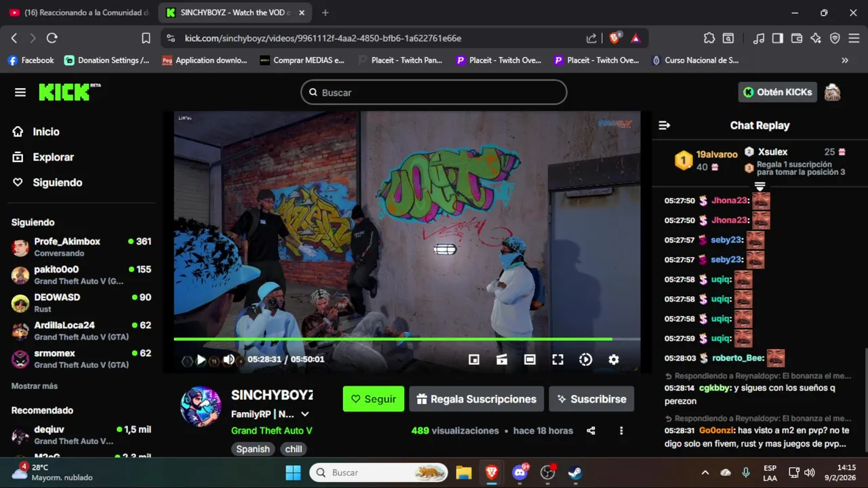Open the clip creation icon
The height and width of the screenshot is (488, 868).
pos(502,360)
